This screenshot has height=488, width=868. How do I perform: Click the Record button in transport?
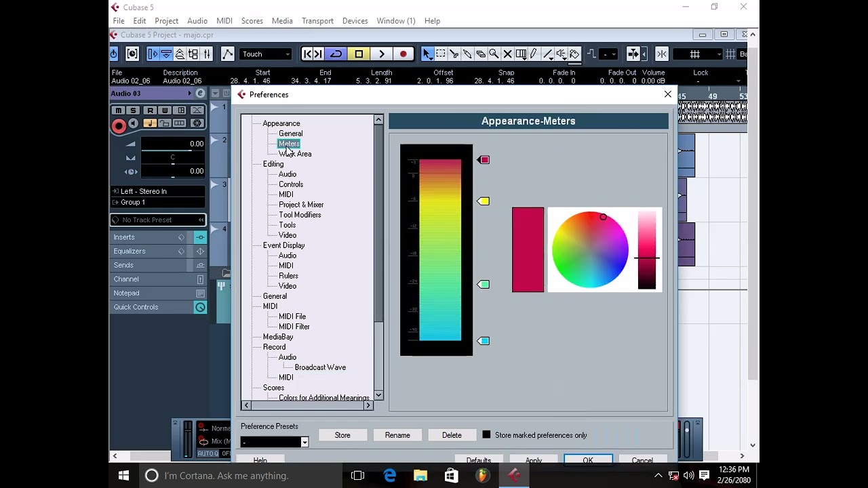point(403,54)
